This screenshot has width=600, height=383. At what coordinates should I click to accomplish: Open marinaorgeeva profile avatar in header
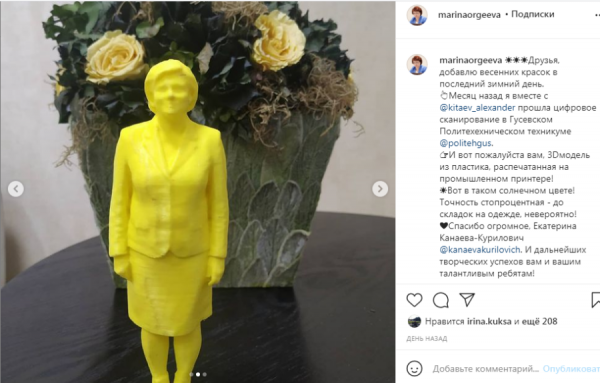[x=417, y=15]
